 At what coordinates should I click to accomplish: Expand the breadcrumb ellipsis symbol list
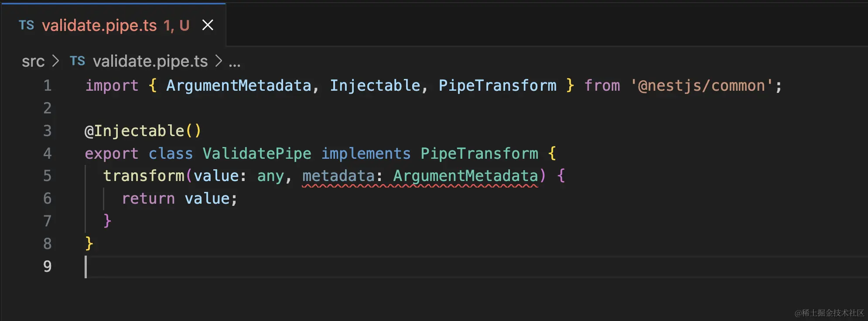[x=235, y=62]
